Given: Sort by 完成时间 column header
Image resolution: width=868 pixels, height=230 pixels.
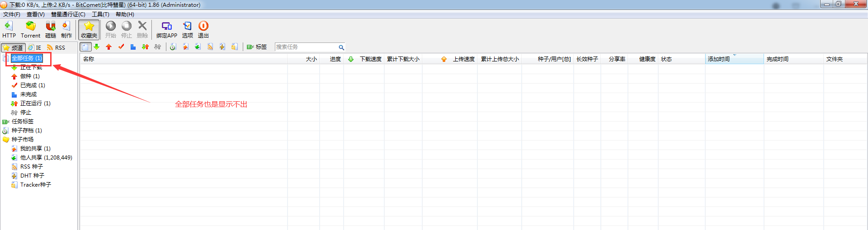Looking at the screenshot, I should click(x=793, y=59).
